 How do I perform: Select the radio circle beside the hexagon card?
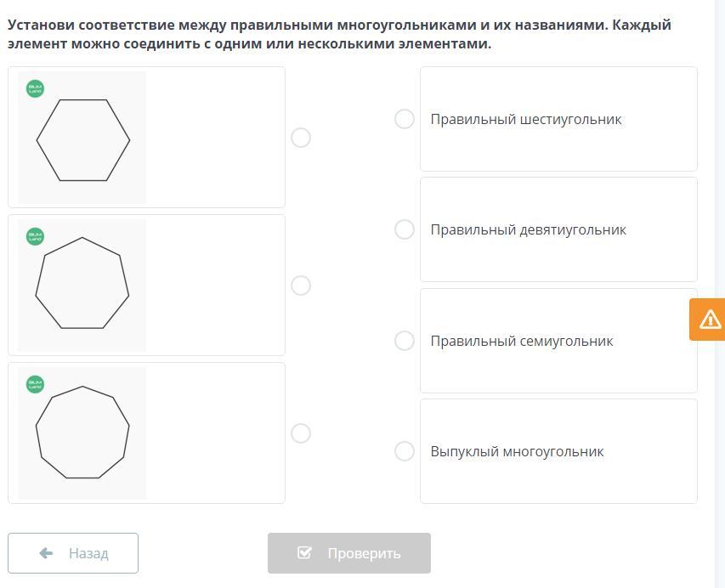pyautogui.click(x=301, y=138)
